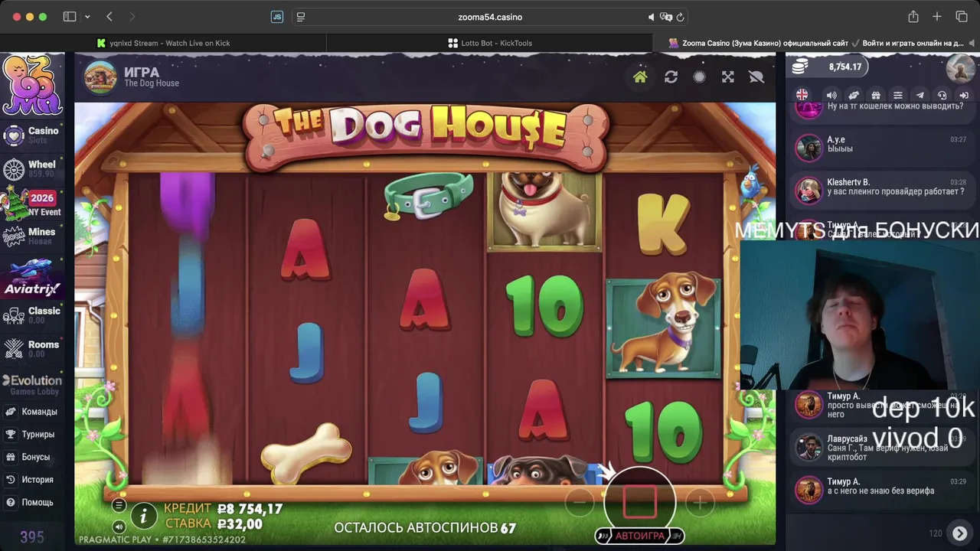Click the round dot icon in game header
Image resolution: width=980 pixels, height=551 pixels.
click(699, 77)
